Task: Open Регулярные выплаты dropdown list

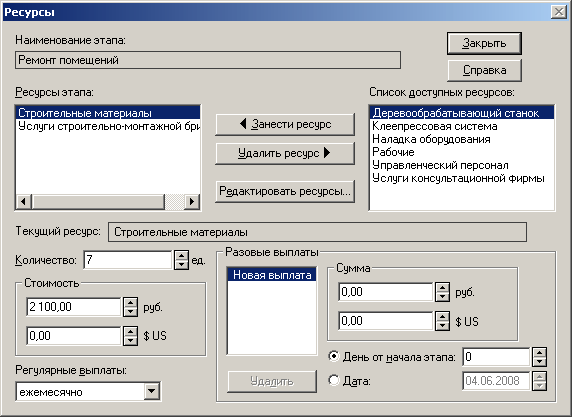Action: click(x=151, y=391)
